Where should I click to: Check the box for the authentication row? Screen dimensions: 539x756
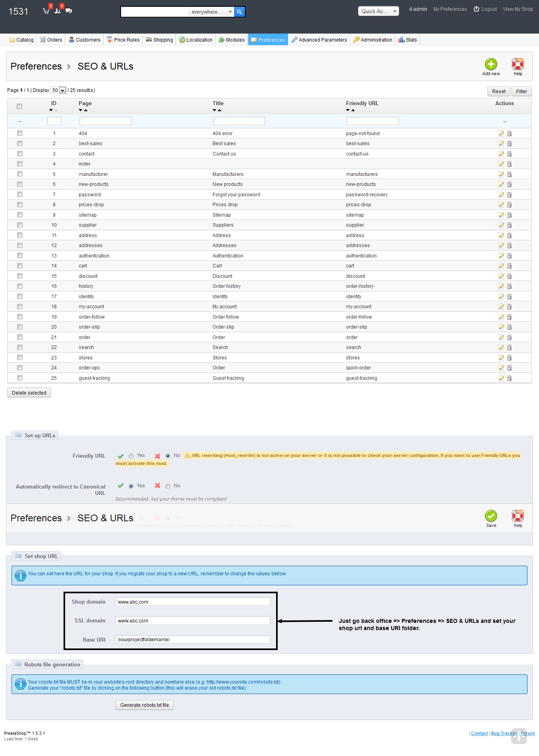20,255
